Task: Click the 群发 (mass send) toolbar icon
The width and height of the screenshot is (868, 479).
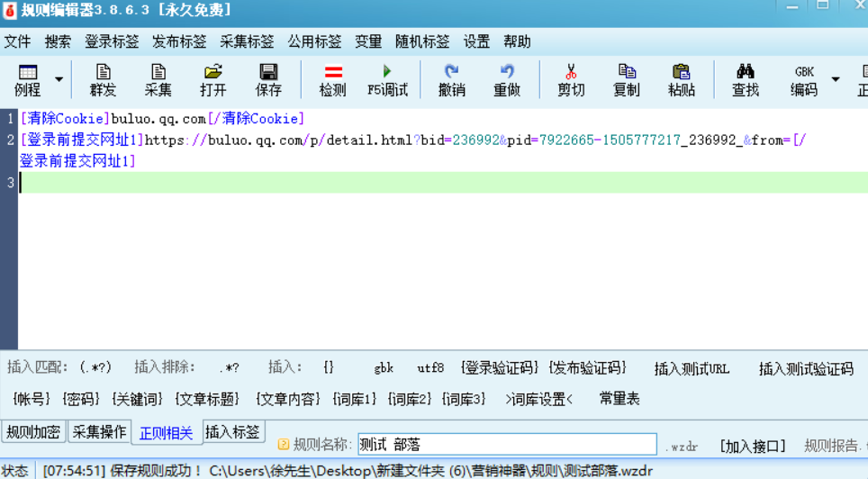Action: (103, 79)
